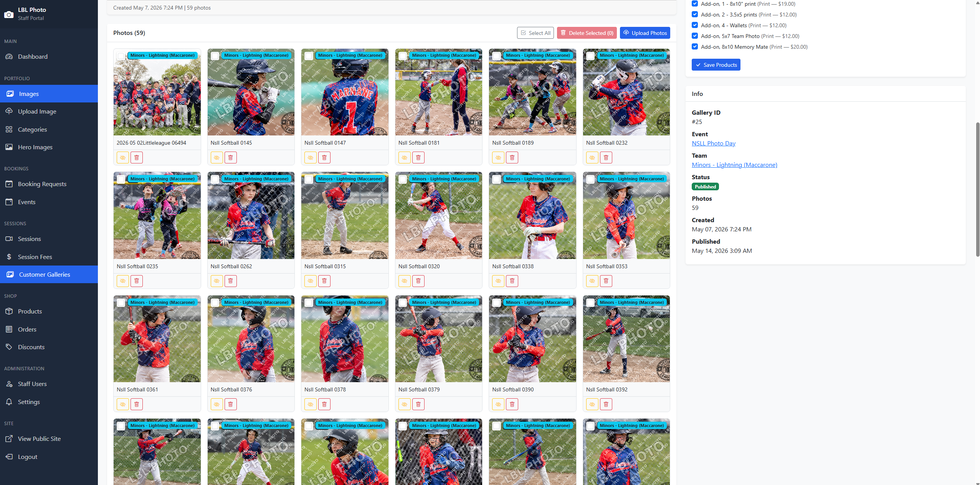Delete Nsll Softball 0320 photo

click(418, 281)
